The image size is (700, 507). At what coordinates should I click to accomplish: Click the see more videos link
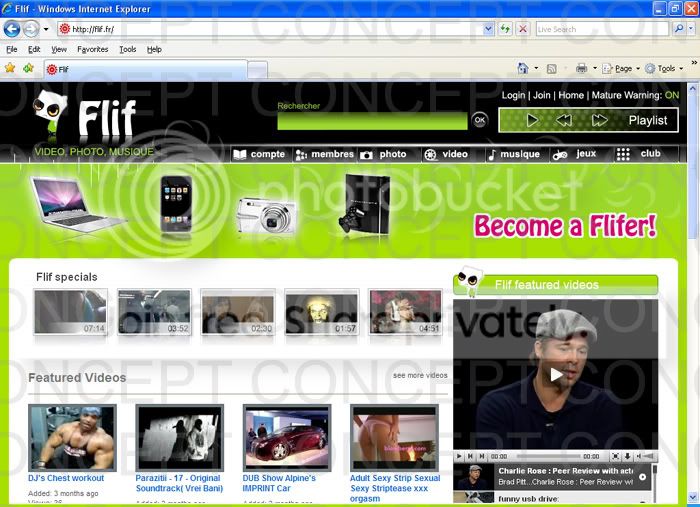(x=420, y=375)
